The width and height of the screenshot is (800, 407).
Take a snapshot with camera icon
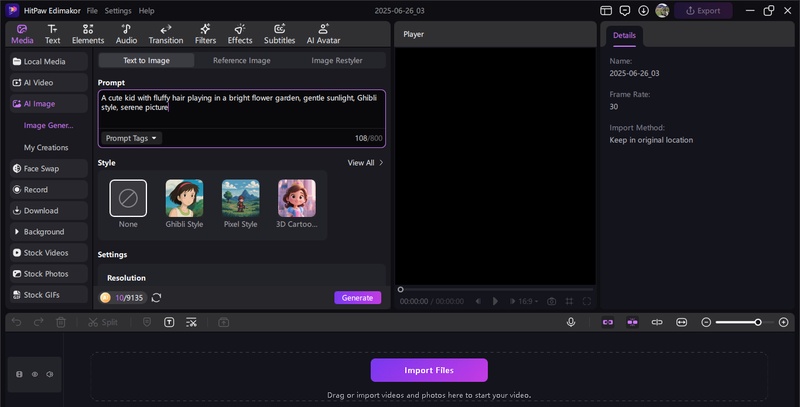(x=552, y=301)
